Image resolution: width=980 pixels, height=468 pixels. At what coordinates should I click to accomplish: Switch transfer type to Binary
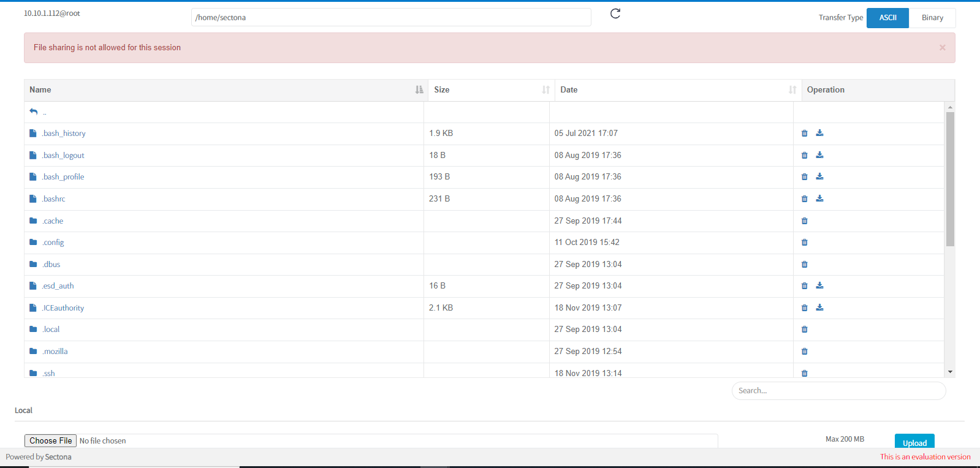point(932,18)
